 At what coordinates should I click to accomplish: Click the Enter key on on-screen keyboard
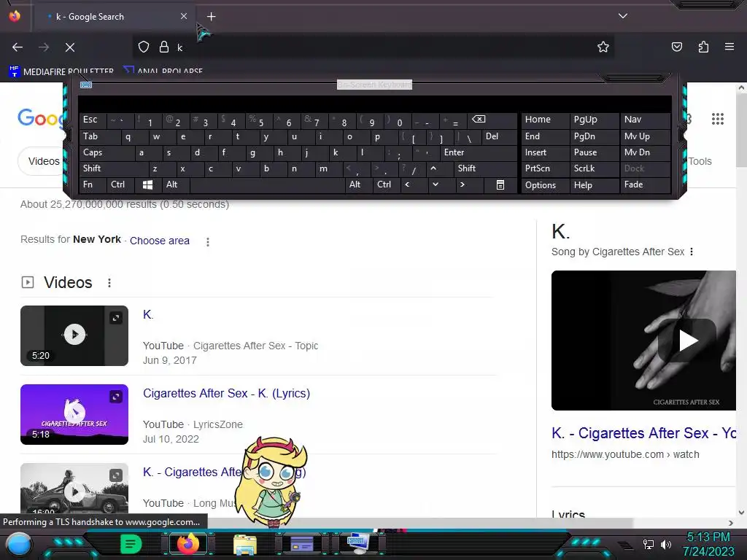pyautogui.click(x=478, y=152)
